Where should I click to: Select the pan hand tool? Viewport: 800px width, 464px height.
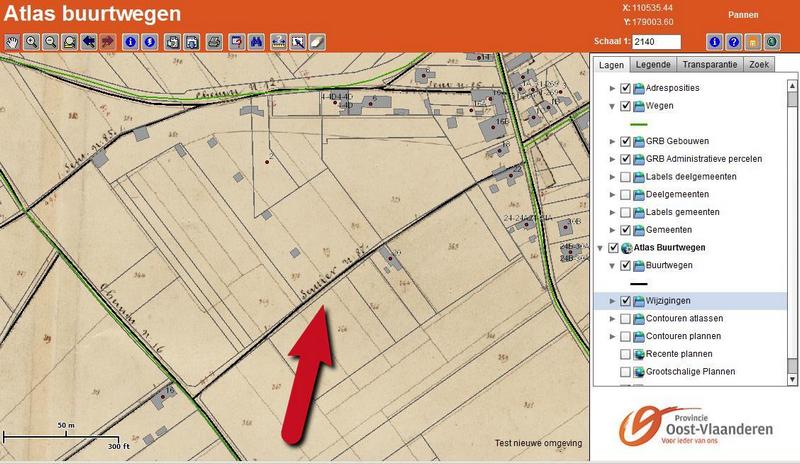[x=13, y=42]
